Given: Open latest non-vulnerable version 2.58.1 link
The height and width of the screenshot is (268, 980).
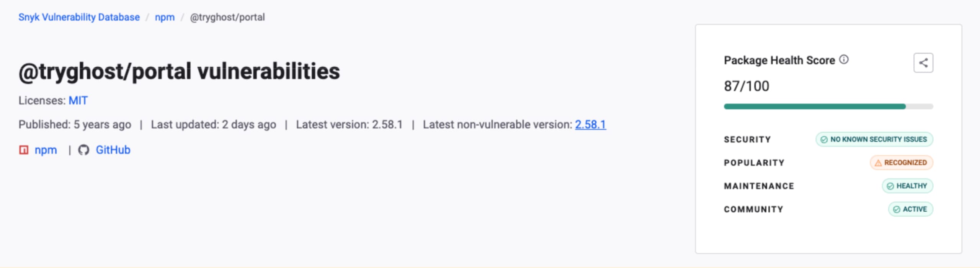Looking at the screenshot, I should (591, 124).
